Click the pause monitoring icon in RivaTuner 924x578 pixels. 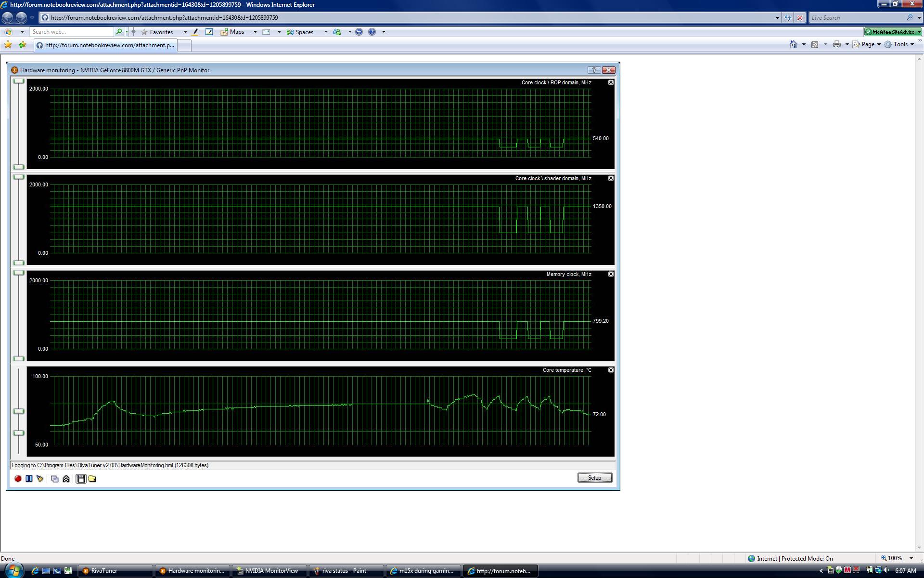click(29, 478)
